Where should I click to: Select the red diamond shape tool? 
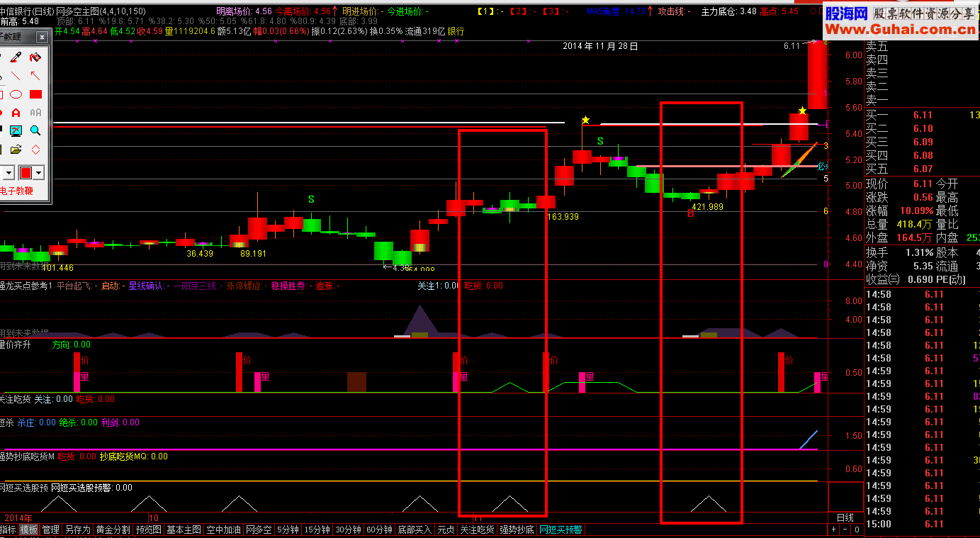[35, 150]
